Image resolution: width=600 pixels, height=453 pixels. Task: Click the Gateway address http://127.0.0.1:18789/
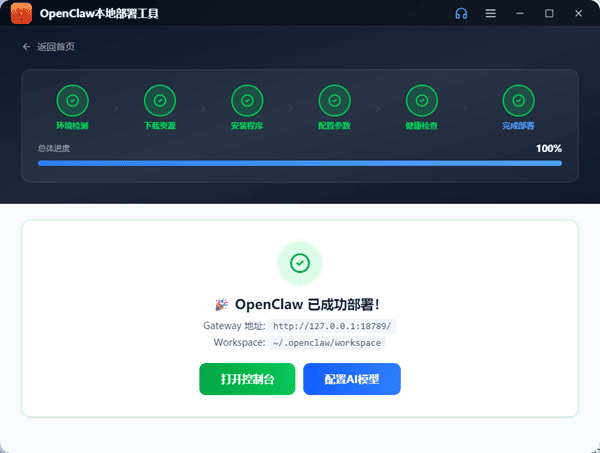click(x=333, y=325)
